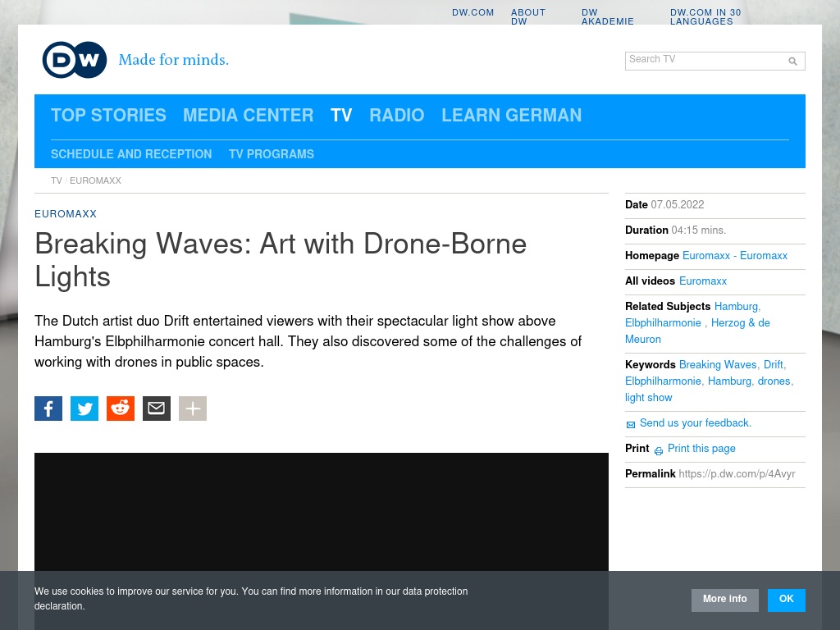Screen dimensions: 840x630
Task: Open Elbphilharmonie related subject link
Action: pyautogui.click(x=663, y=323)
